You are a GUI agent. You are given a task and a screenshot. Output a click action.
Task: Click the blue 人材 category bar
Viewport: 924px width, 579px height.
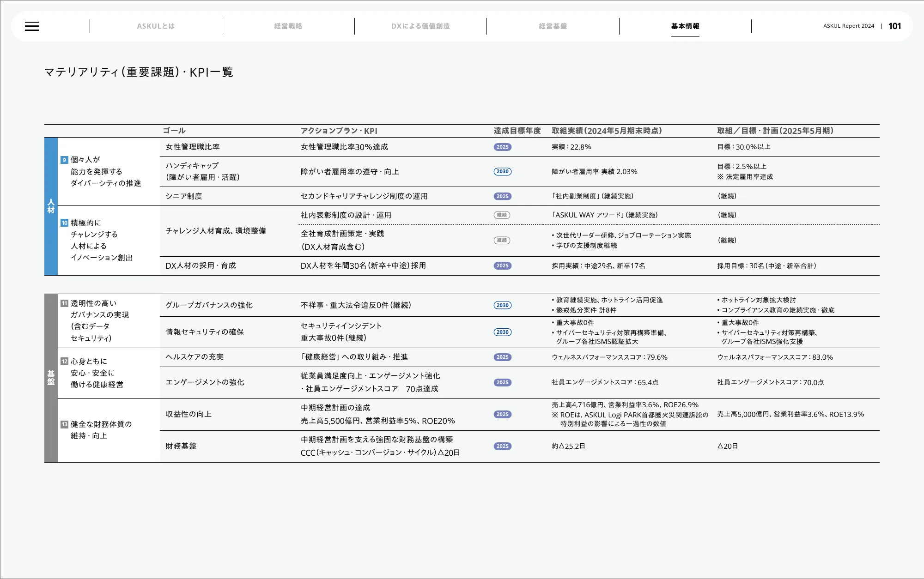[x=51, y=206]
